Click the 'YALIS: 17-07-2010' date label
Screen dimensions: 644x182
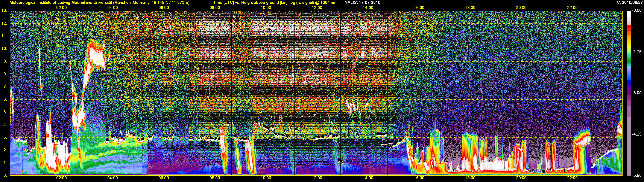pos(363,3)
